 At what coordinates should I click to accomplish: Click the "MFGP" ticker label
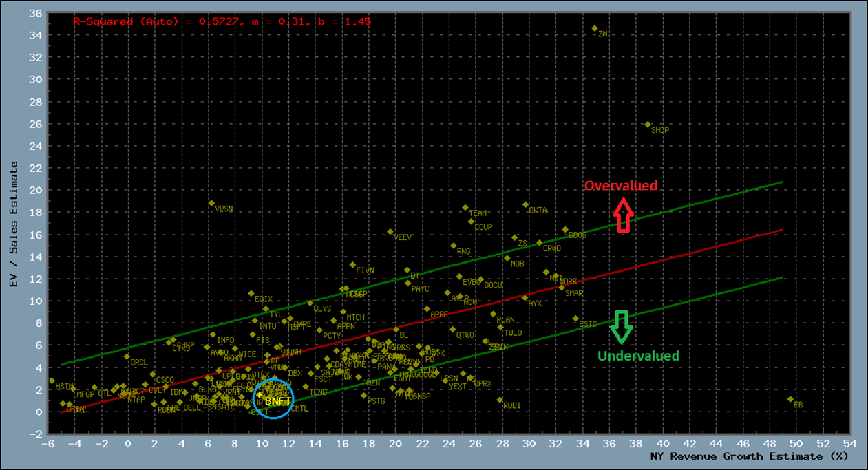point(85,395)
